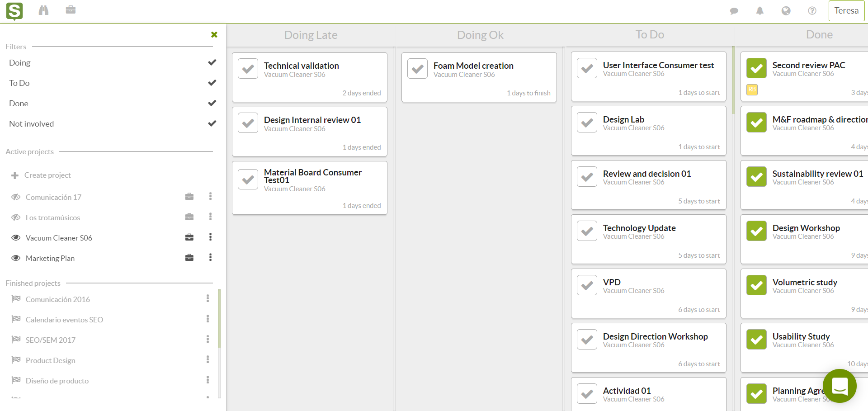Open finished project Calendario eventos SEO
Viewport: 868px width, 411px height.
[64, 320]
